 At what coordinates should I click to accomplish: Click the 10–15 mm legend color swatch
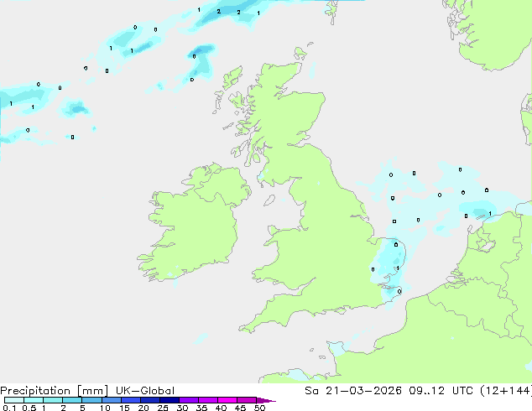pos(111,400)
